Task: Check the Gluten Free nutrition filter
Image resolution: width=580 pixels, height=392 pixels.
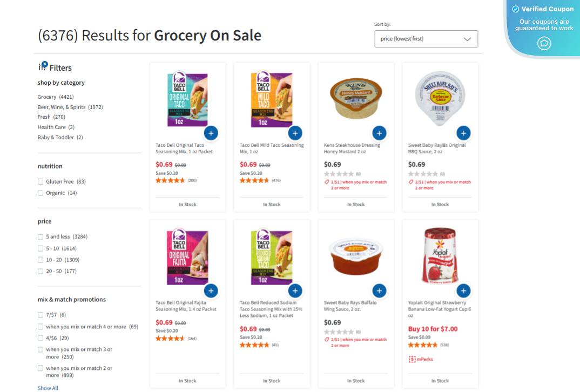Action: 41,182
